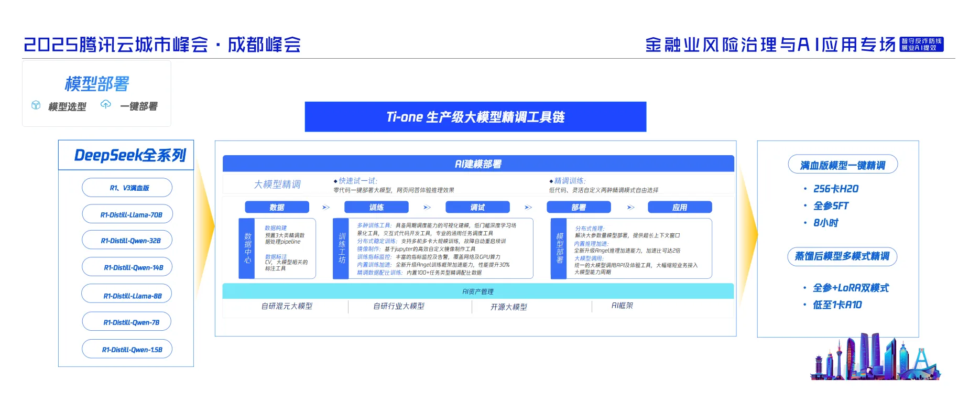Screen dimensions: 980x401
Task: Click the 训练指标监控 item heading
Action: (374, 257)
